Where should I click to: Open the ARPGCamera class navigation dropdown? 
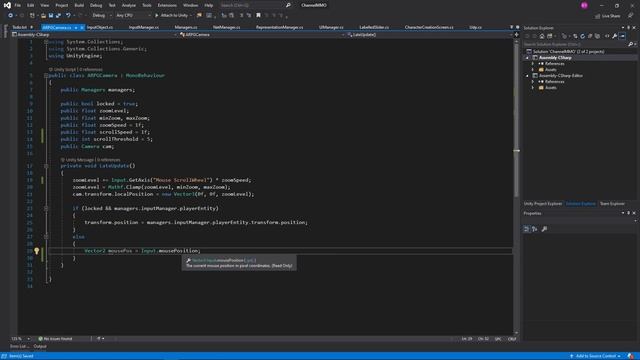tap(262, 35)
